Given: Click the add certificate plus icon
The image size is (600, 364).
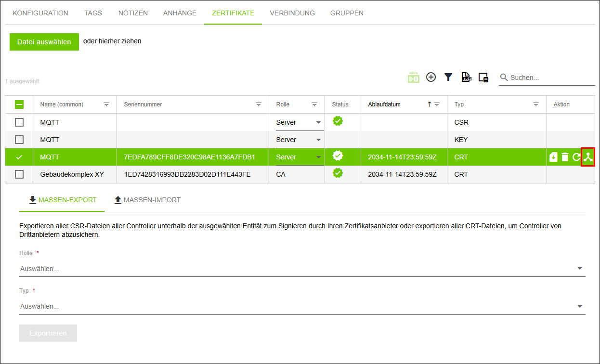Looking at the screenshot, I should pos(431,77).
